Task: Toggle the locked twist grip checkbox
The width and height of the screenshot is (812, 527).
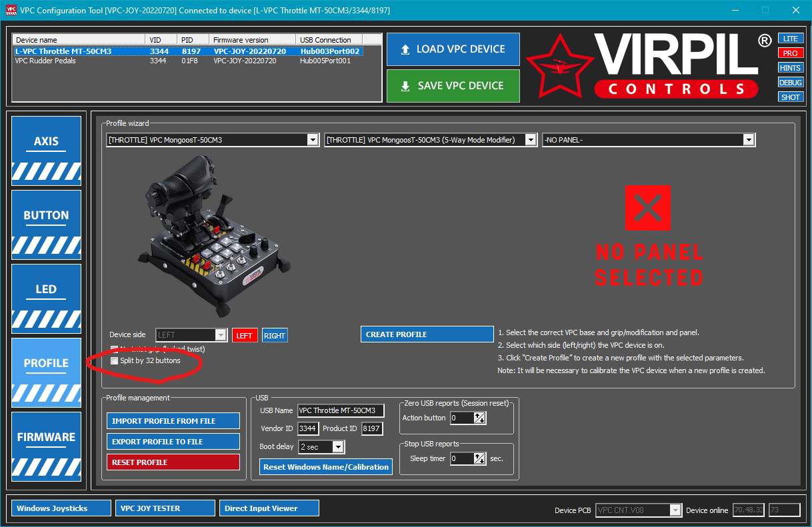Action: point(115,348)
